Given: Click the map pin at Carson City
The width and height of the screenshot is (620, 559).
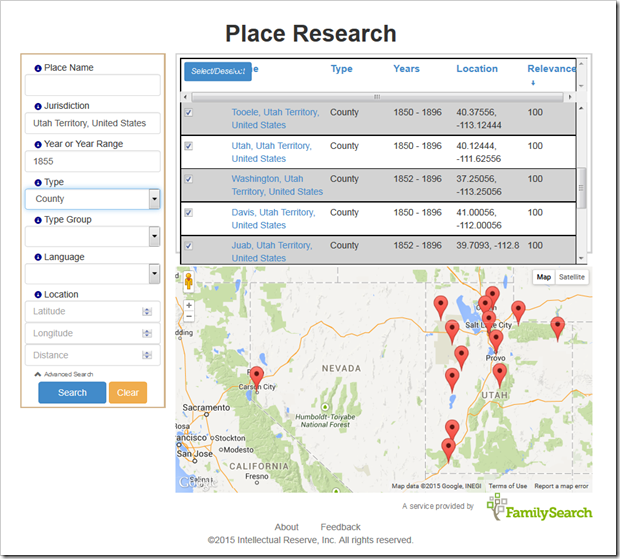Looking at the screenshot, I should 257,377.
